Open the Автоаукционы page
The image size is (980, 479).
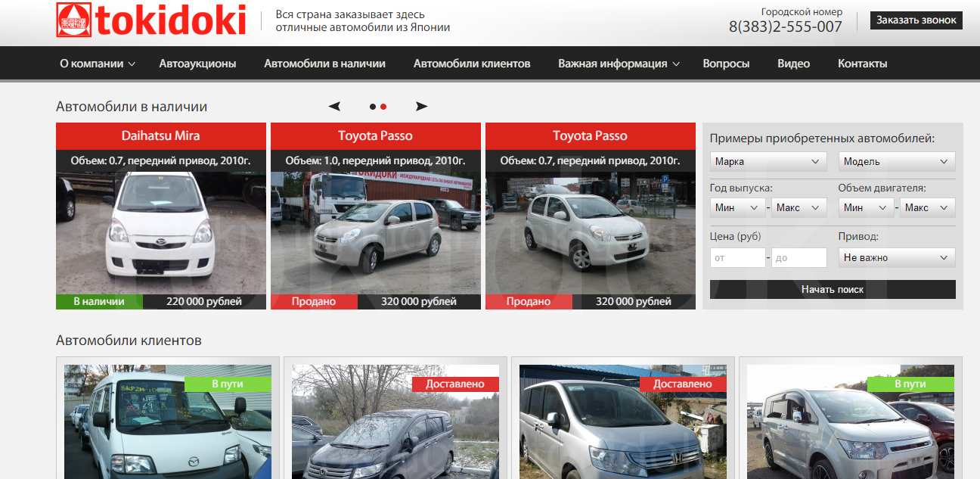pos(197,64)
